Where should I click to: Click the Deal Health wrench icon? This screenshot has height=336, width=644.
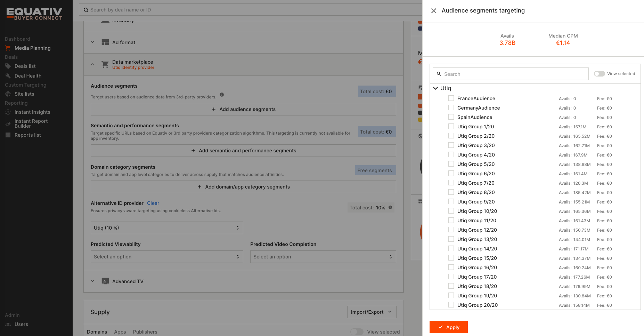click(x=8, y=76)
